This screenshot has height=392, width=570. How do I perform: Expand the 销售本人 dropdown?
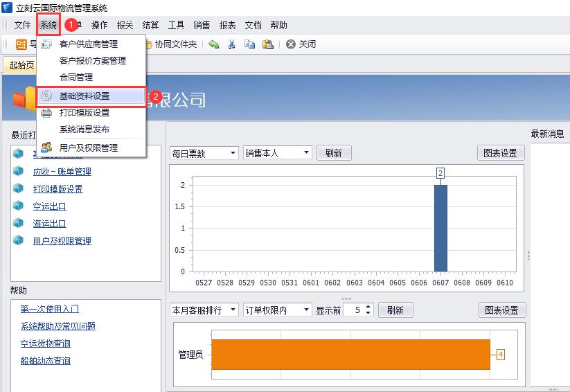pyautogui.click(x=306, y=153)
